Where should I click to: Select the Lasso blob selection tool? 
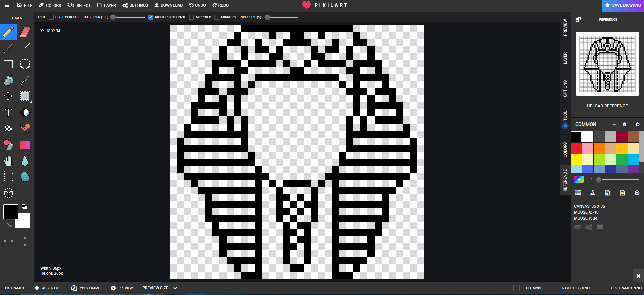tap(25, 177)
